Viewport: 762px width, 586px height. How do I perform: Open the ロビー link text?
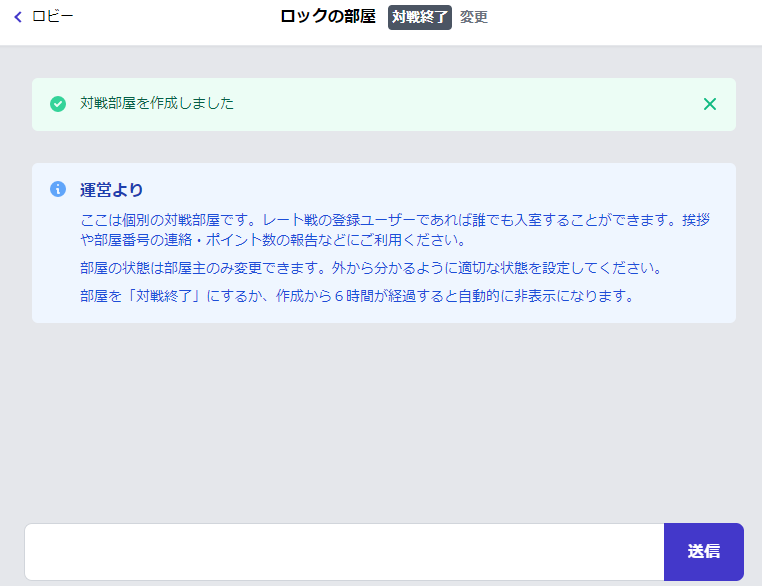tap(52, 17)
